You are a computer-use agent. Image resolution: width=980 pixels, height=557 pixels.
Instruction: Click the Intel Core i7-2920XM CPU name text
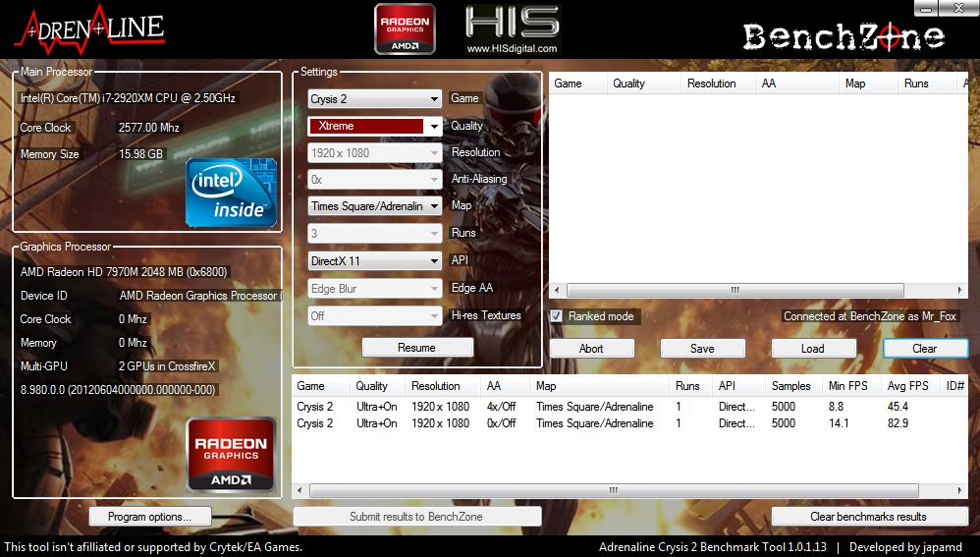coord(128,98)
